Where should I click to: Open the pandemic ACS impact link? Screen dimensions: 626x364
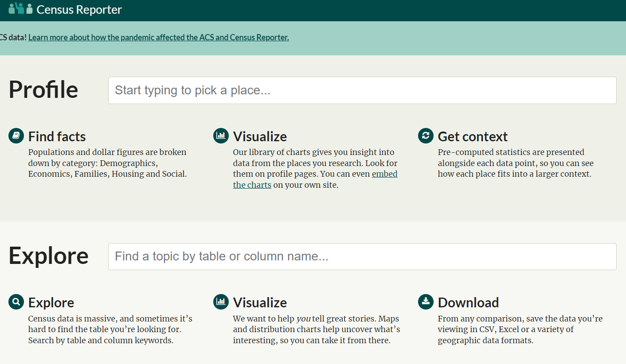[x=159, y=38]
